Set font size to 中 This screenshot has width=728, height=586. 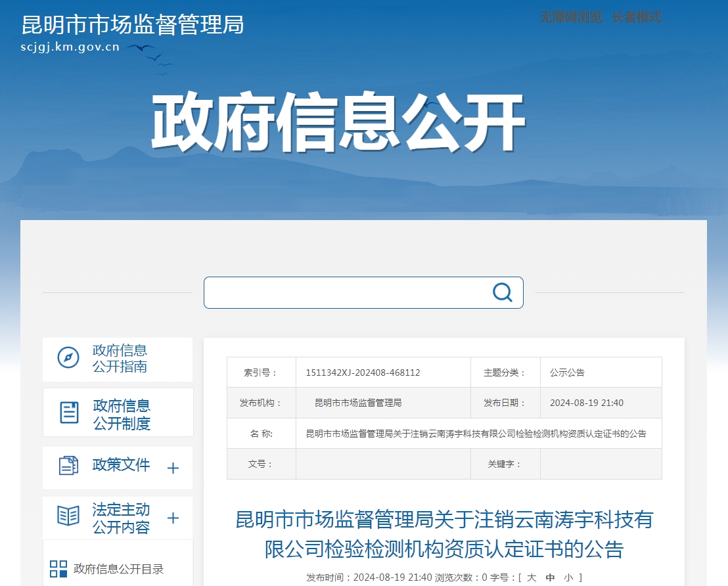[550, 577]
